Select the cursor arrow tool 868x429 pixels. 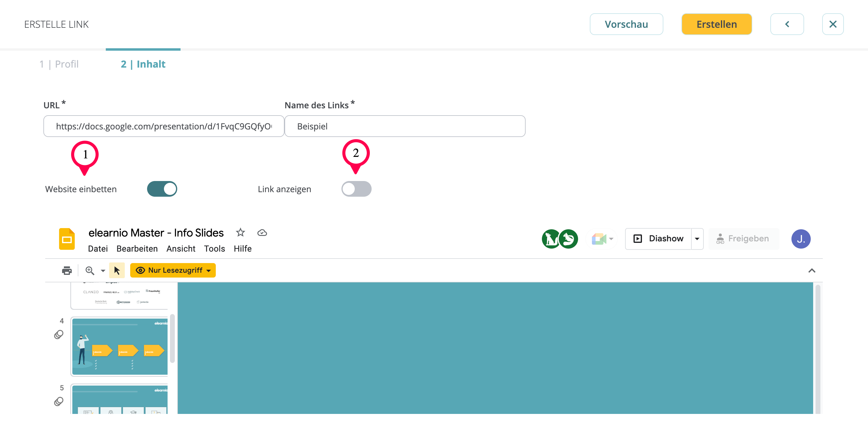[117, 271]
